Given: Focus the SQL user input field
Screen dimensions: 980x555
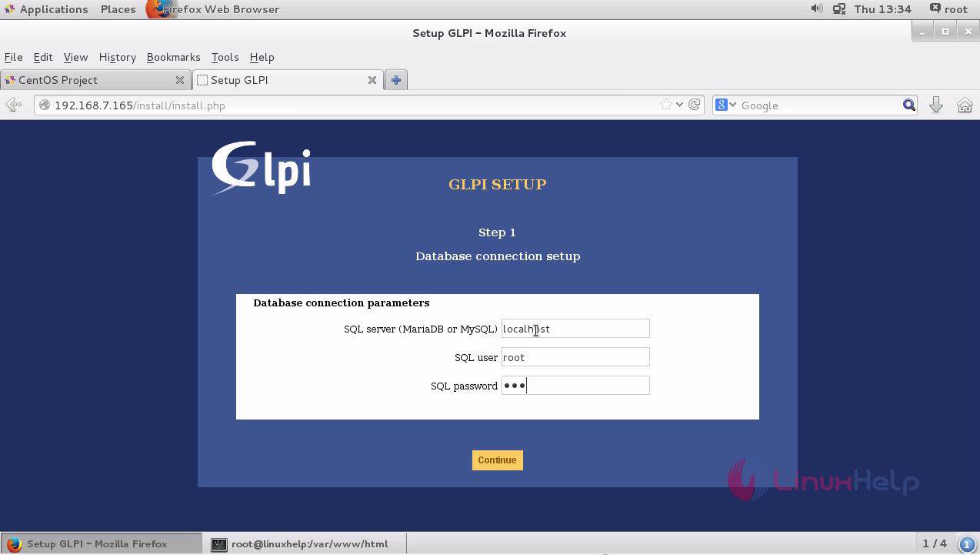Looking at the screenshot, I should coord(575,357).
